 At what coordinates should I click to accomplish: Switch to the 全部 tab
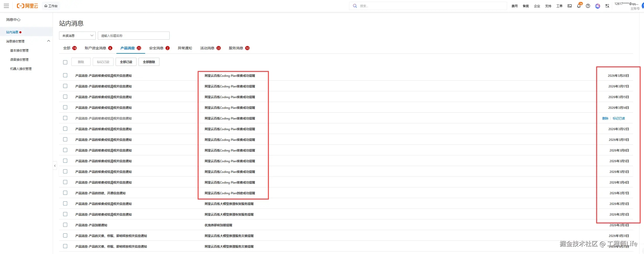click(x=70, y=48)
